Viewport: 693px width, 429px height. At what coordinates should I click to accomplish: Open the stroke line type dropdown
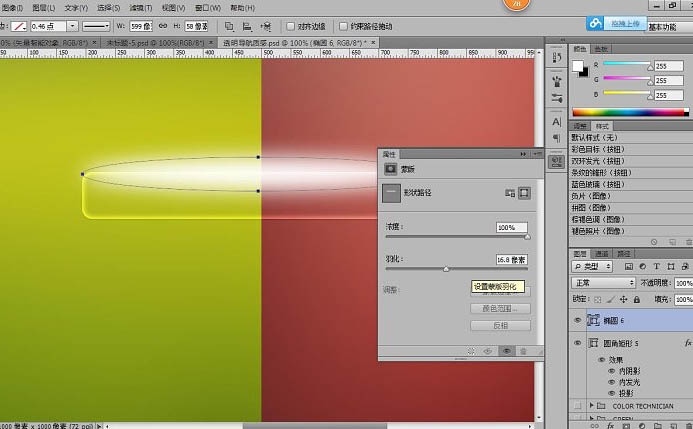[x=96, y=27]
